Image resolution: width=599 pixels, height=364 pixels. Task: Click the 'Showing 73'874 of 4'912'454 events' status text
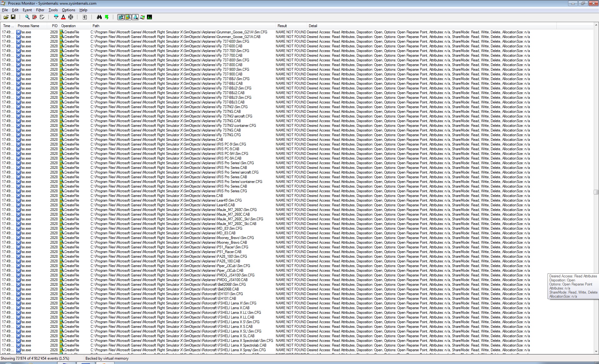(x=35, y=358)
